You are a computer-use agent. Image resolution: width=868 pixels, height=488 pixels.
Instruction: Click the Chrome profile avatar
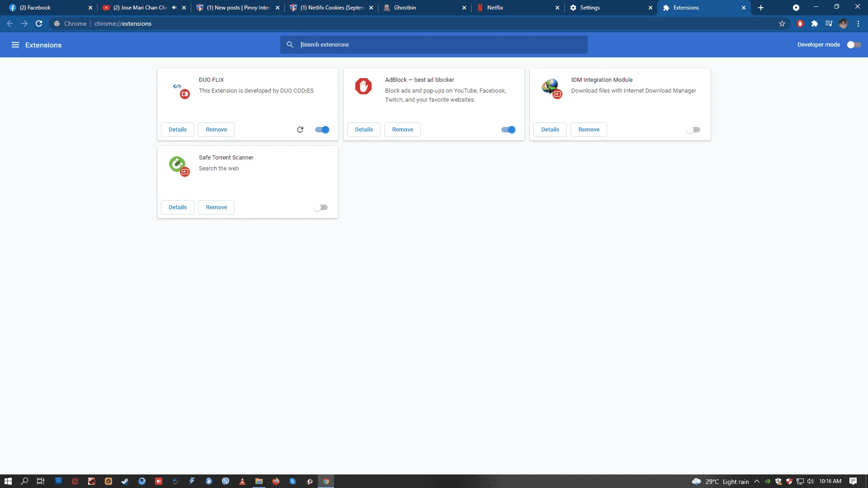(844, 23)
